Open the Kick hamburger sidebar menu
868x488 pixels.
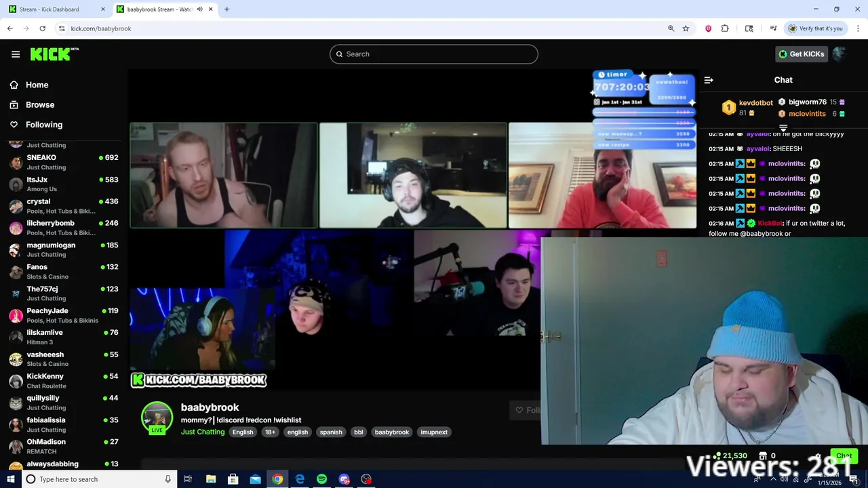click(x=16, y=54)
